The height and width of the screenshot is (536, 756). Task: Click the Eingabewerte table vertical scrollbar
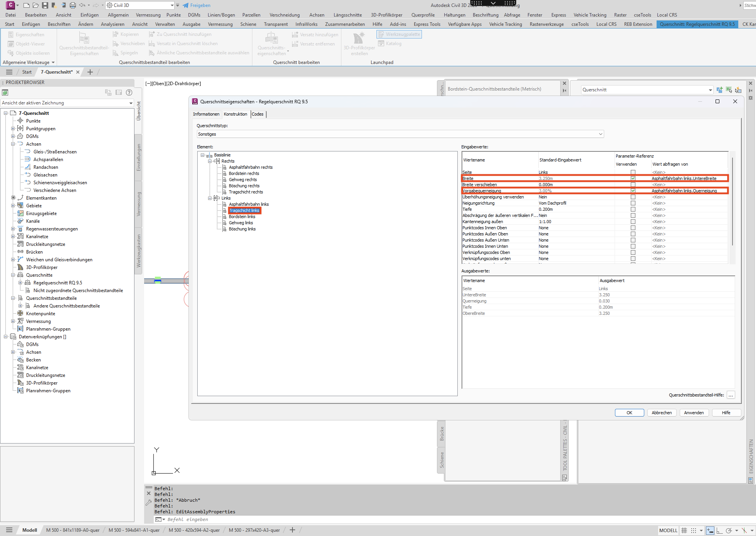pos(732,200)
